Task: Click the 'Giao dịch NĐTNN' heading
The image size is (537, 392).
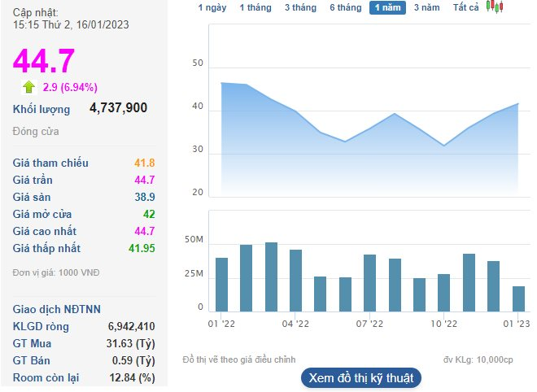Action: click(56, 310)
